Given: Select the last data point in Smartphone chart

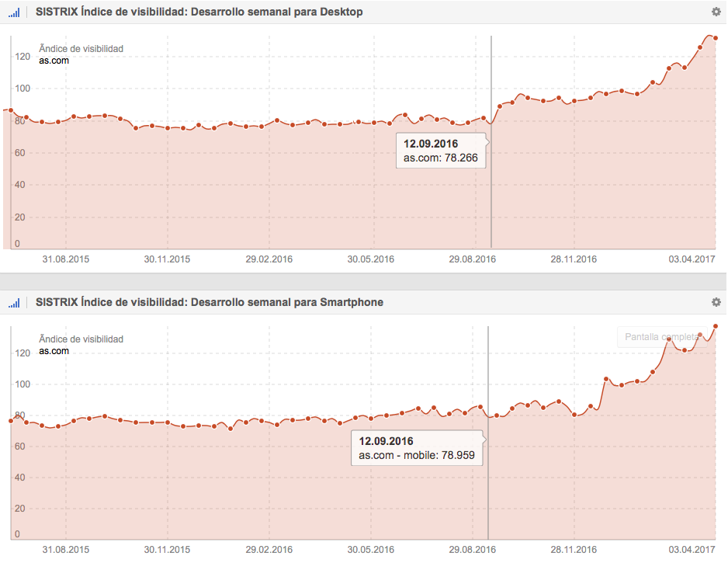Looking at the screenshot, I should (x=716, y=326).
